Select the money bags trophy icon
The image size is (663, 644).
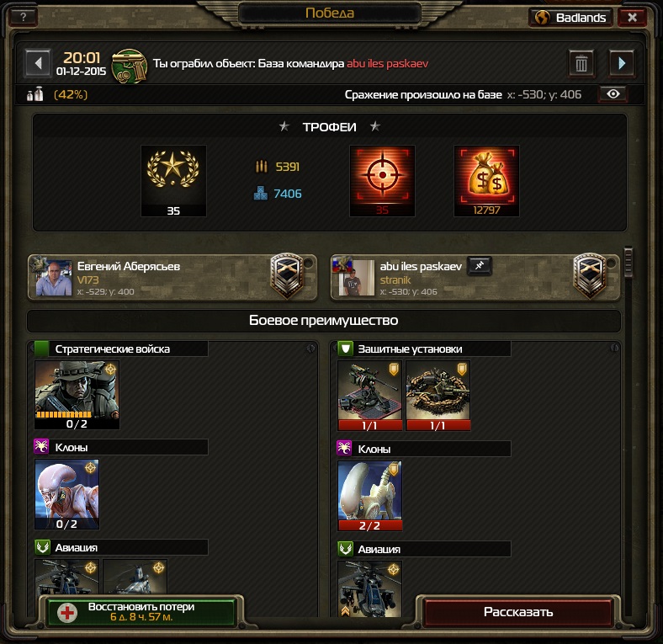pos(486,181)
